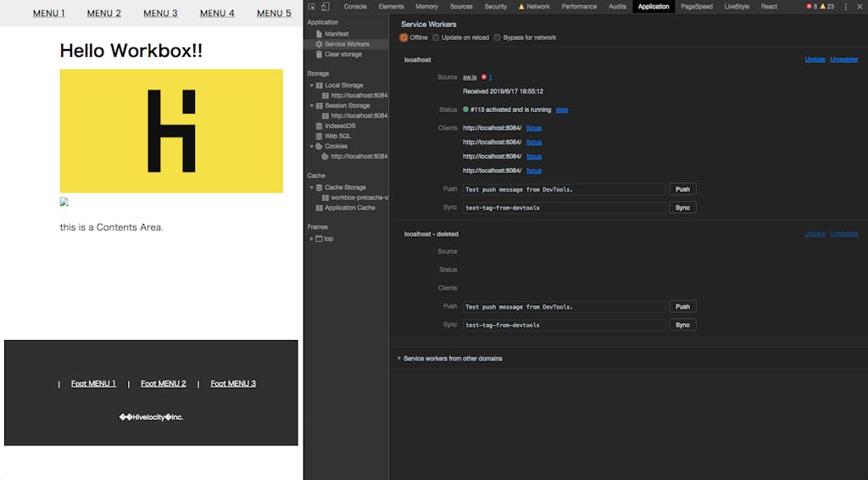The width and height of the screenshot is (868, 480).
Task: Click the Application Cache grid icon
Action: (x=320, y=208)
